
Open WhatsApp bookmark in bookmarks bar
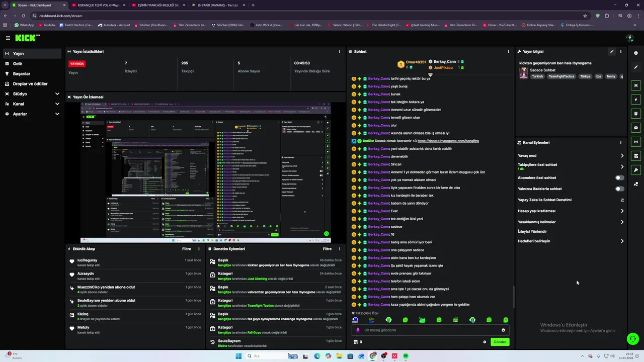24,25
